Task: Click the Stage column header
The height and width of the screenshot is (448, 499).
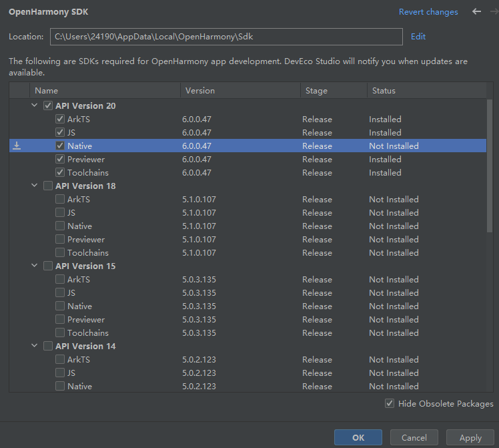Action: tap(334, 91)
